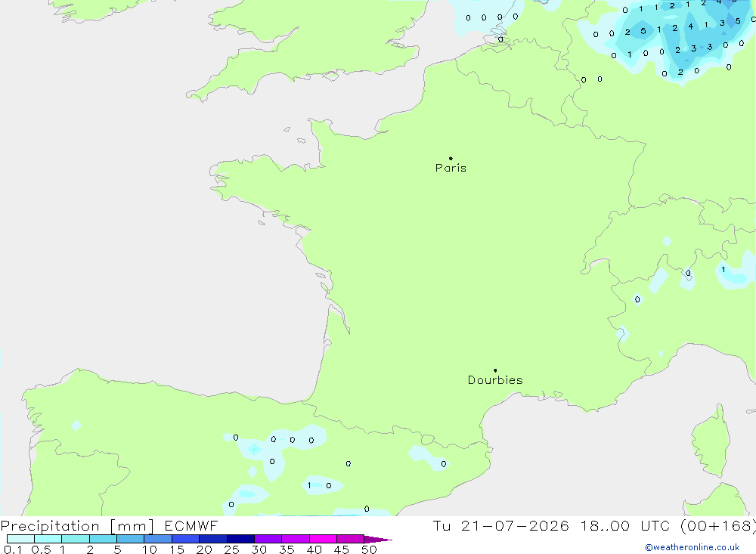Click the legend value '40'

click(x=314, y=549)
